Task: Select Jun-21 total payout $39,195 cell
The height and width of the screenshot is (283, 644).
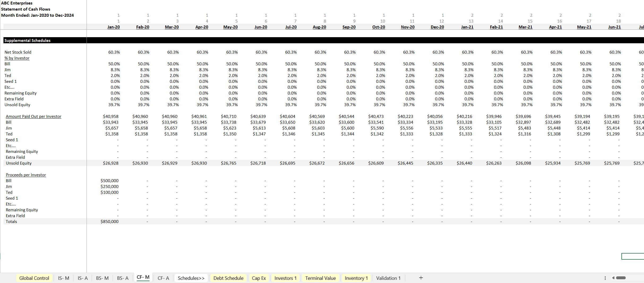Action: (612, 117)
